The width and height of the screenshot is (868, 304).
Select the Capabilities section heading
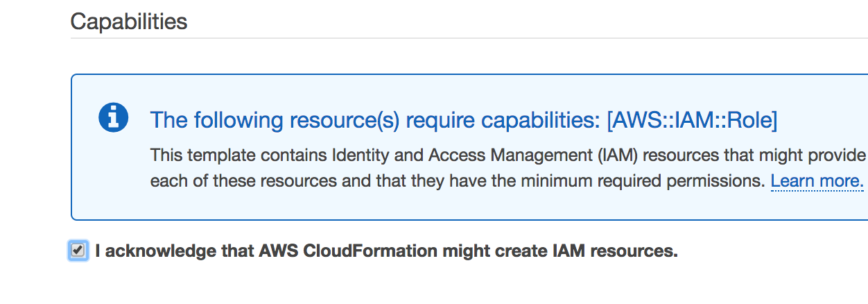coord(129,21)
